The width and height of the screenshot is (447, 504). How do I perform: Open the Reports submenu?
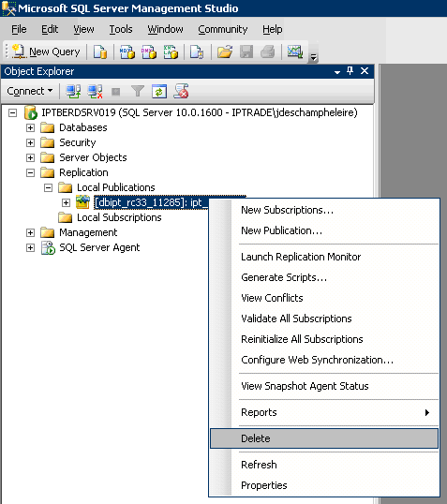click(324, 412)
